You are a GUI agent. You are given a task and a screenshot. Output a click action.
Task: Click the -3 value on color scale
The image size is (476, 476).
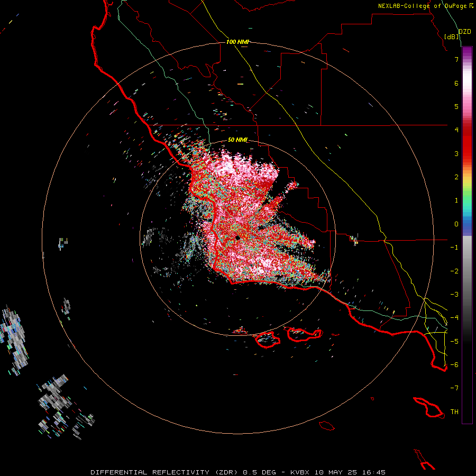[454, 294]
